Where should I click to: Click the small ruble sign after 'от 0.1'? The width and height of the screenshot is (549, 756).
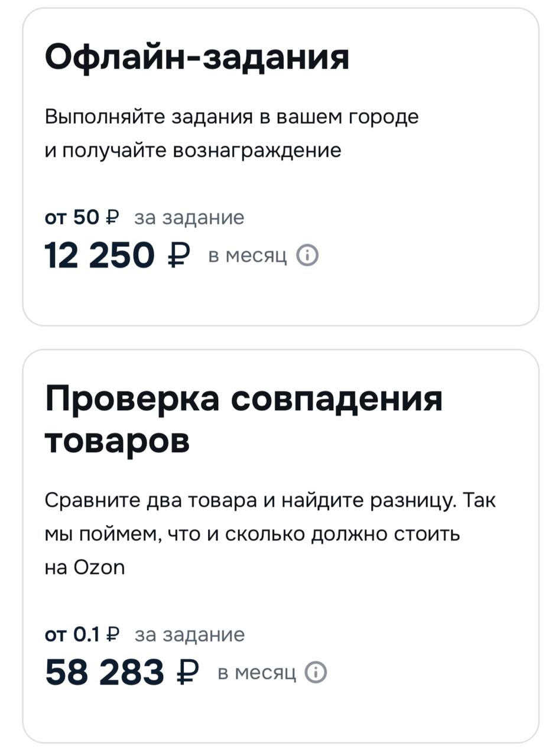click(x=113, y=634)
